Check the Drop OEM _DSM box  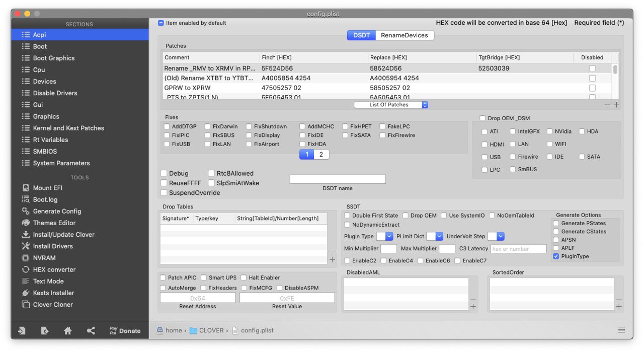482,118
